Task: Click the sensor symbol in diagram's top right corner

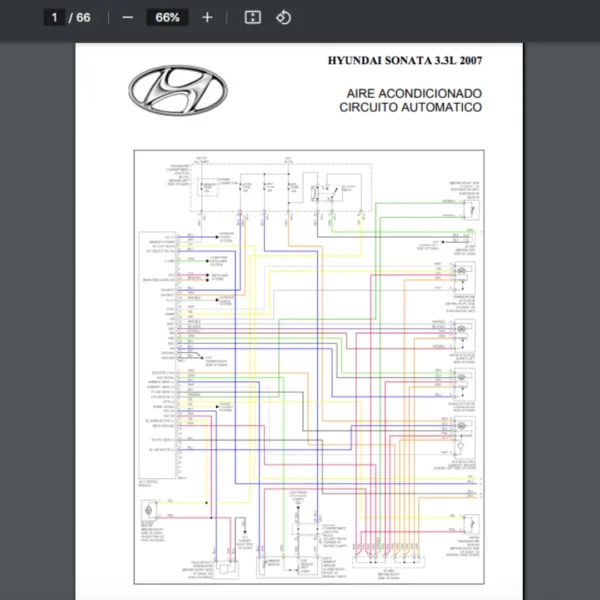Action: click(468, 214)
